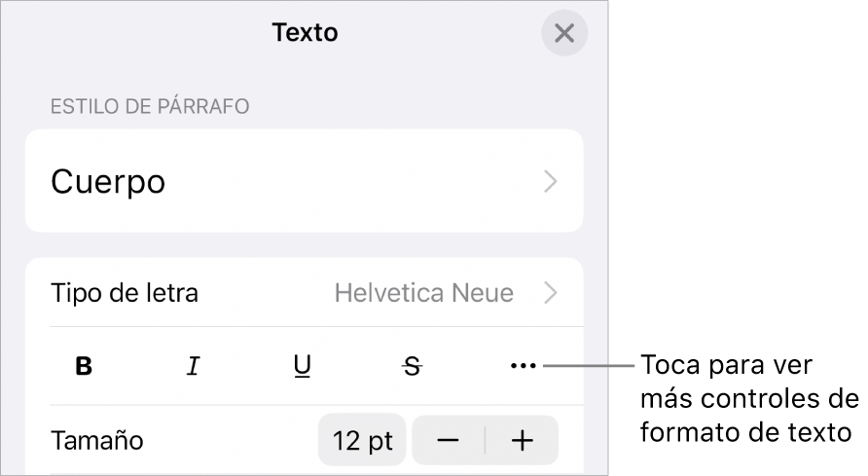
Task: Decrease font size with the minus button
Action: coord(448,441)
